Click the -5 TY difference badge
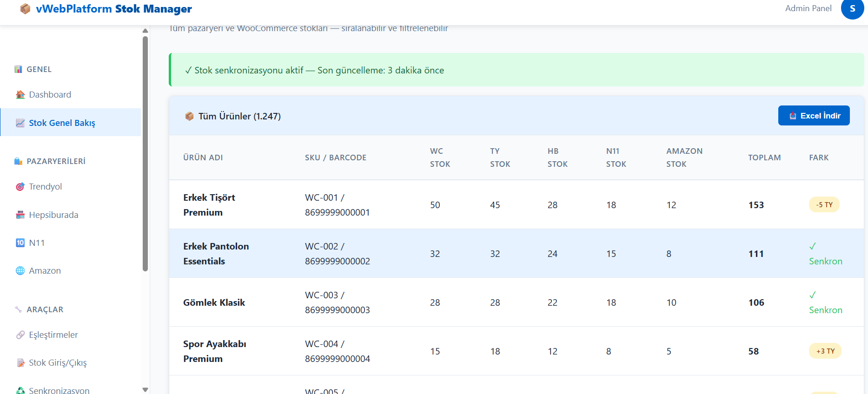868x394 pixels. click(824, 205)
